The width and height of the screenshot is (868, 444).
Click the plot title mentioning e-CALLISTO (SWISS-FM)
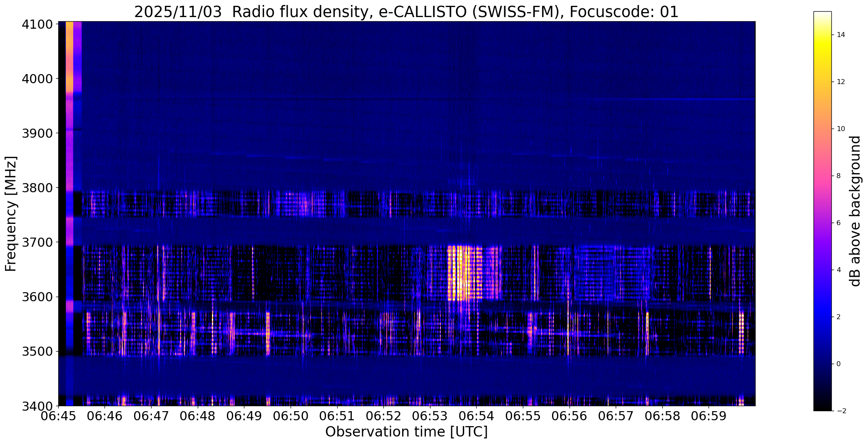click(406, 12)
